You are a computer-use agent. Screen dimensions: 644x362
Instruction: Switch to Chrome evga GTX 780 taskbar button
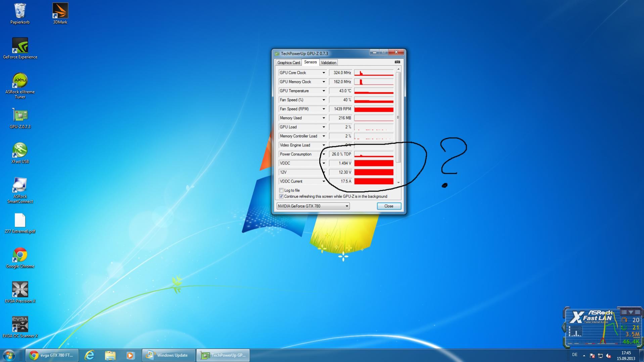tap(52, 355)
